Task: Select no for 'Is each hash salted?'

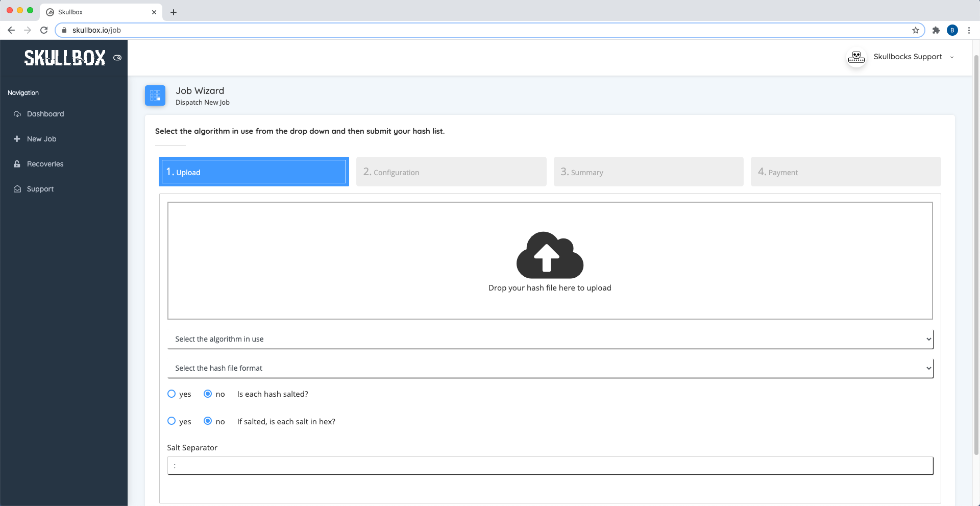Action: pos(208,394)
